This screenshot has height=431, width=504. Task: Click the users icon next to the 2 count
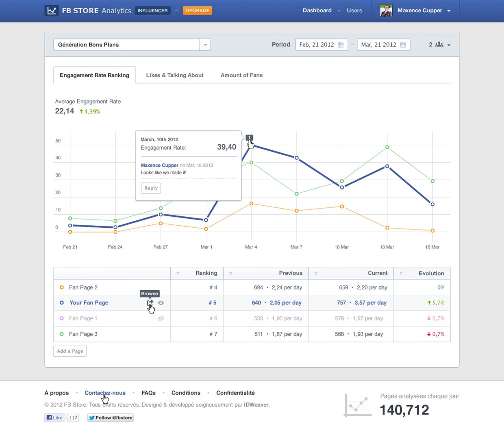point(438,45)
